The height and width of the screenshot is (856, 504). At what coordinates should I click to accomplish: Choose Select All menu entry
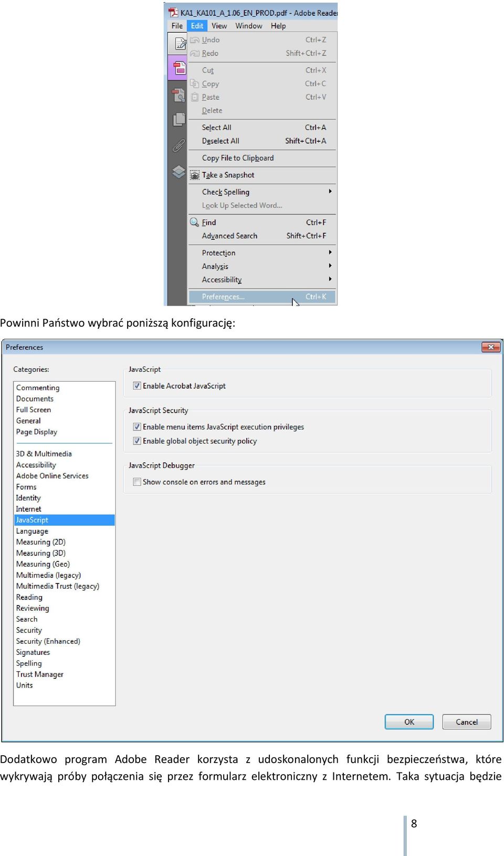point(262,128)
